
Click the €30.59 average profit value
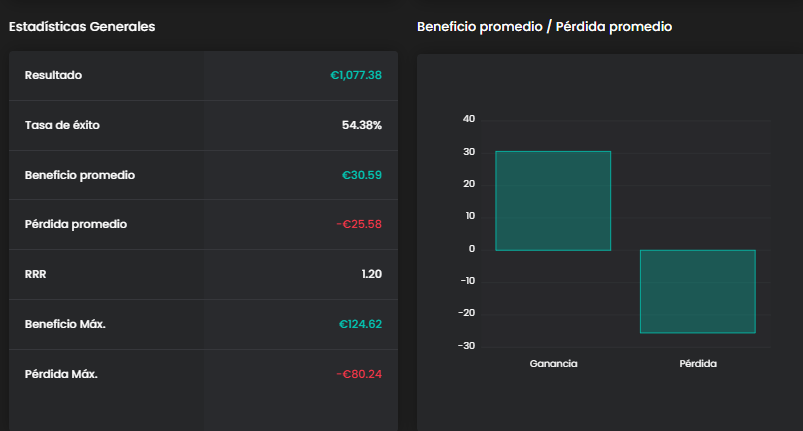click(362, 175)
